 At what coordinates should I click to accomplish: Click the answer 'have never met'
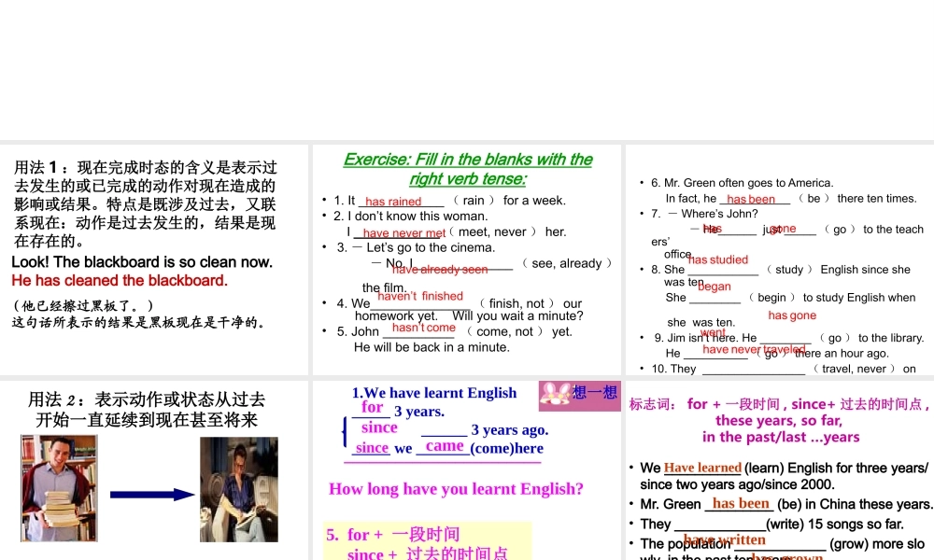click(404, 233)
